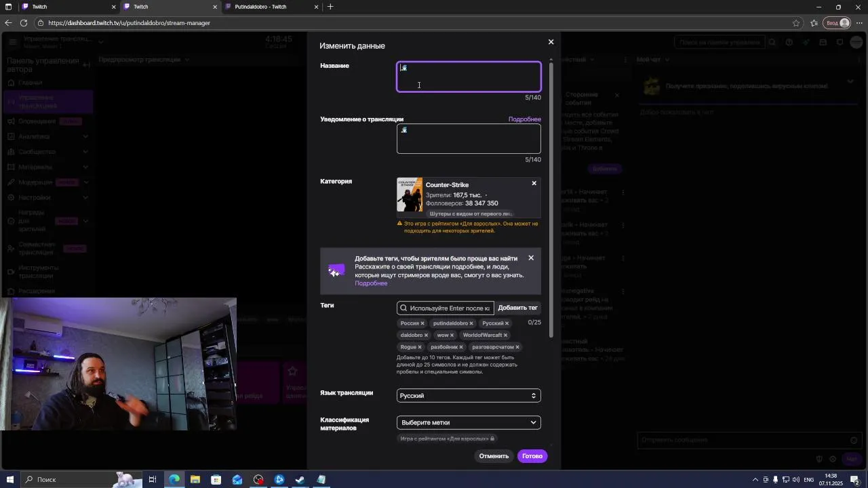The height and width of the screenshot is (488, 868).
Task: Open Microsoft Store from taskbar
Action: point(216,480)
